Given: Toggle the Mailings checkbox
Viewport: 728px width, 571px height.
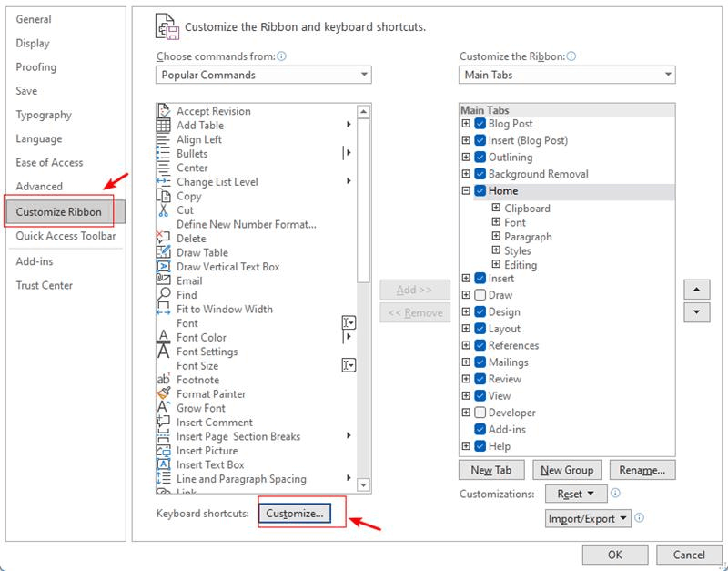Looking at the screenshot, I should pyautogui.click(x=480, y=362).
